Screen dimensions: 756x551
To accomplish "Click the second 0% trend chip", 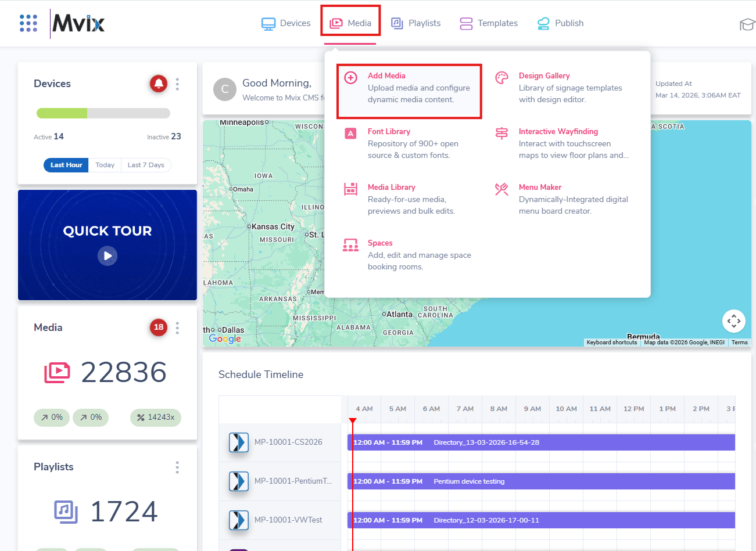I will tap(91, 417).
